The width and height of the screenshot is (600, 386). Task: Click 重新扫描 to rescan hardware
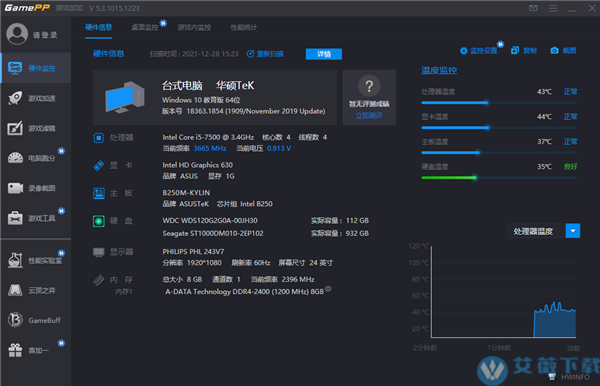pyautogui.click(x=265, y=54)
